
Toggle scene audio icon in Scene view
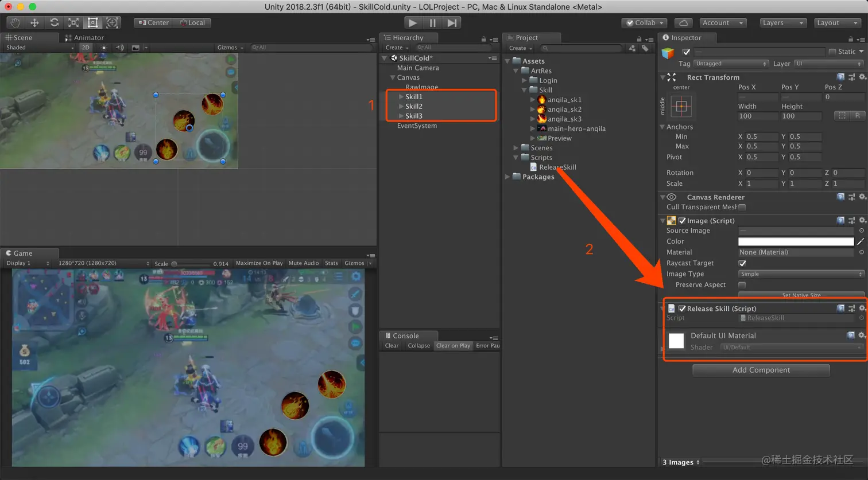[x=119, y=48]
